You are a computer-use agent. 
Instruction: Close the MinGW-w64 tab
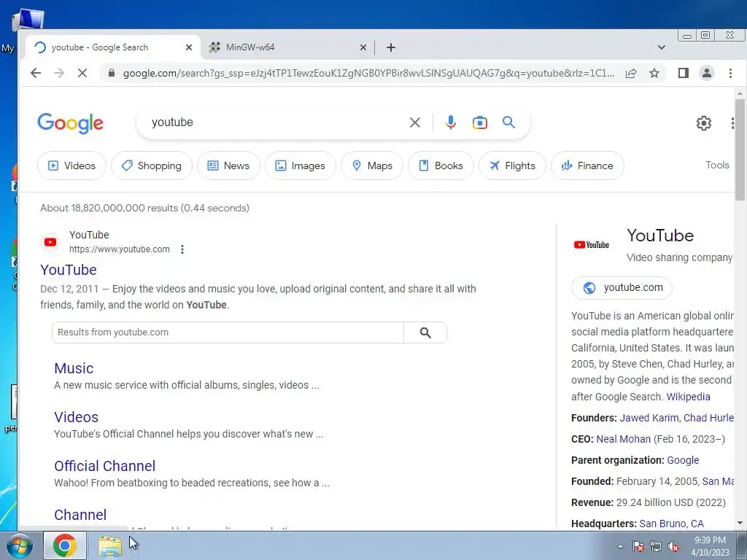click(363, 47)
